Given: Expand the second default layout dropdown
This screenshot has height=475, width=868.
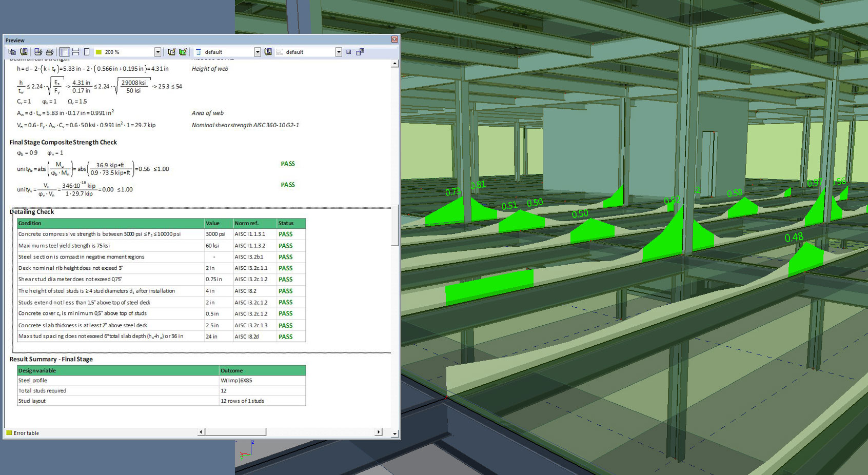Looking at the screenshot, I should pyautogui.click(x=339, y=52).
